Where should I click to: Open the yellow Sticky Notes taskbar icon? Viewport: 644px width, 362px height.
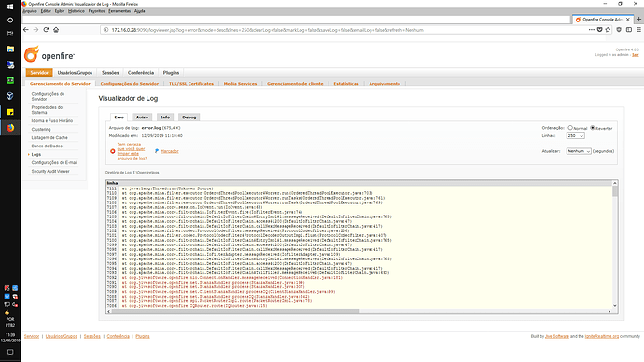tap(10, 112)
